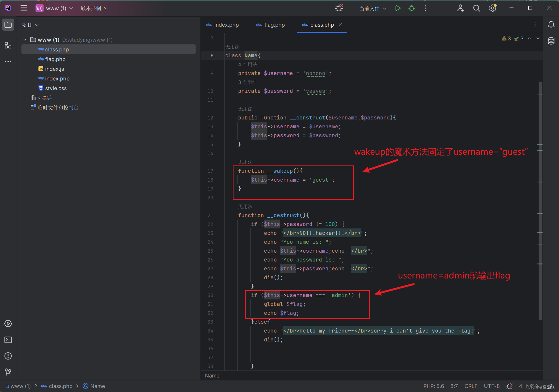
Task: Open the debug listener phone icon
Action: [x=339, y=8]
